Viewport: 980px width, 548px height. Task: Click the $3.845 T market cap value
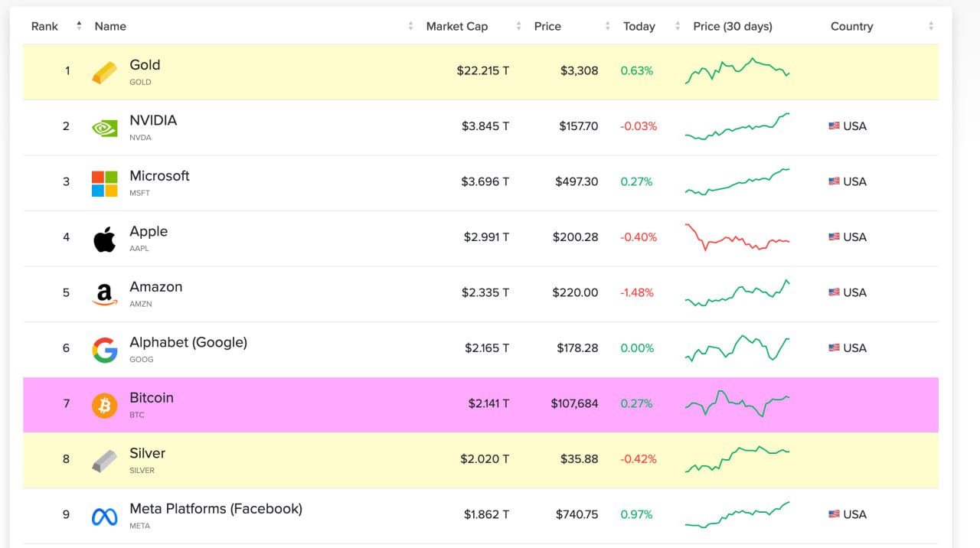pyautogui.click(x=485, y=126)
